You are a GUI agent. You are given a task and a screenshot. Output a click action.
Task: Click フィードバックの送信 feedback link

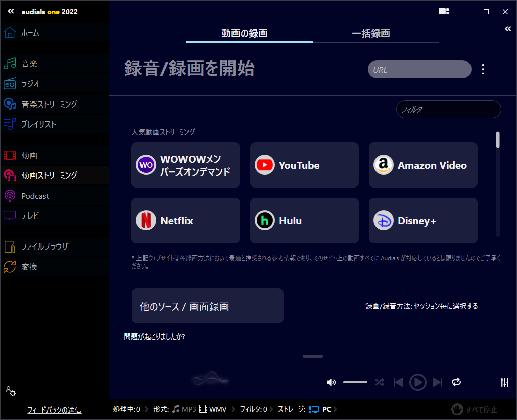coord(55,410)
